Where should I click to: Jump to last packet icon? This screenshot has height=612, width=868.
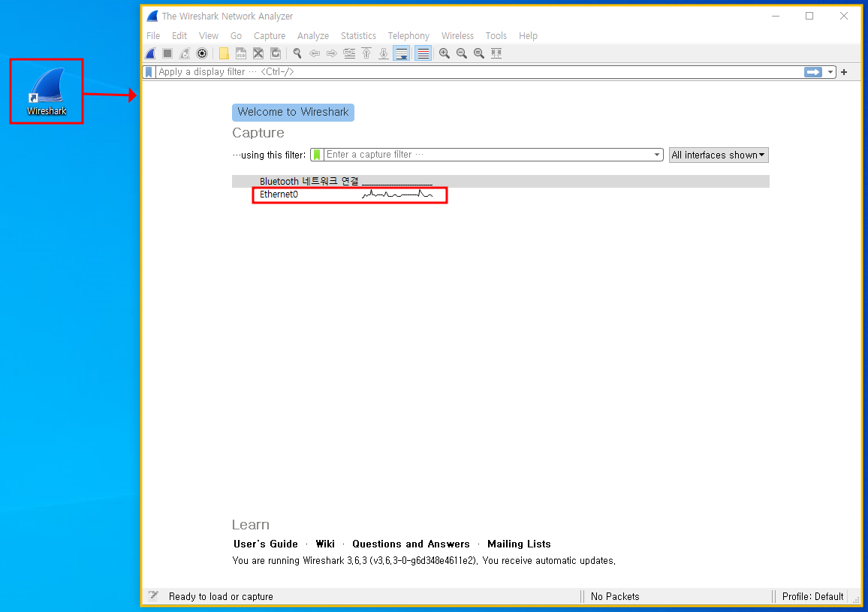coord(384,54)
